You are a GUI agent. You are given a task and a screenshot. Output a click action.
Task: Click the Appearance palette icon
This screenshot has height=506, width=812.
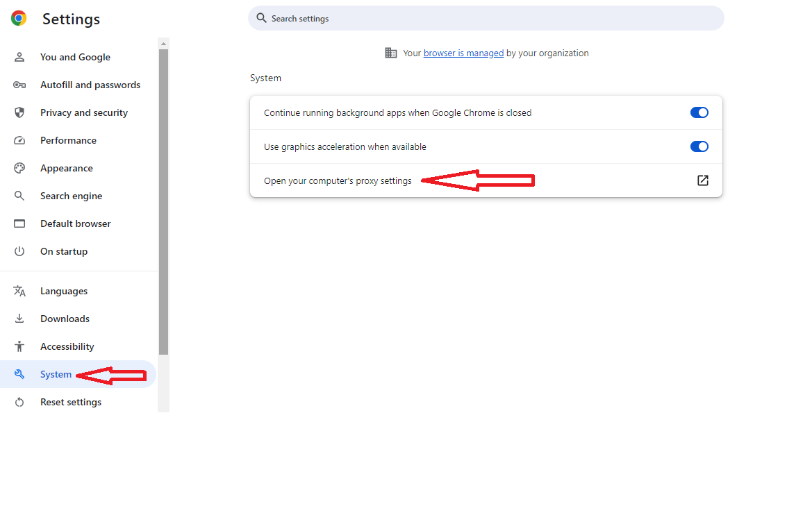coord(19,168)
